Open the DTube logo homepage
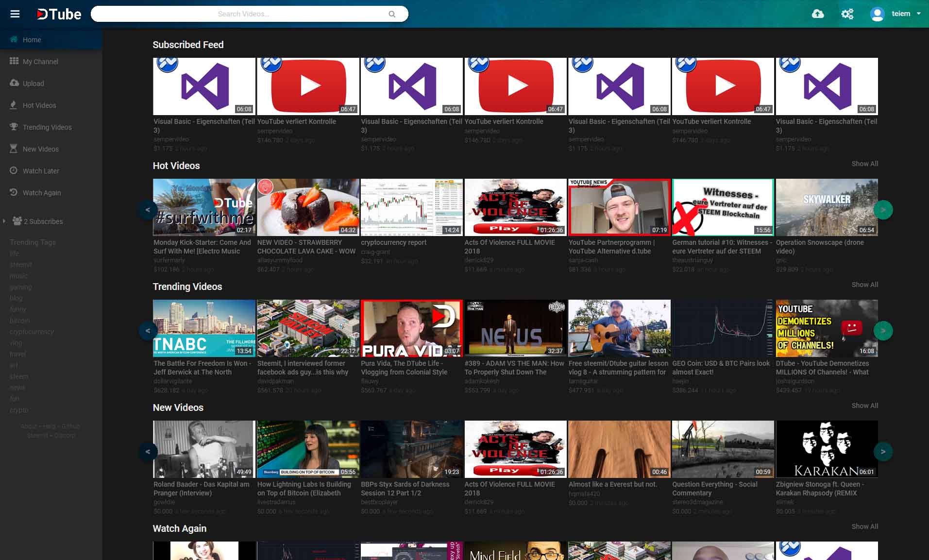 tap(59, 14)
